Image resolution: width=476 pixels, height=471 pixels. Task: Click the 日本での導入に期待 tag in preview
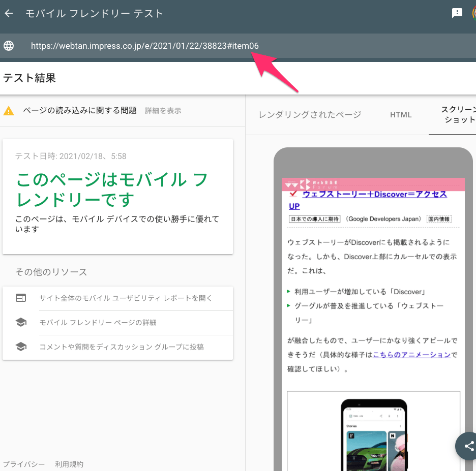314,219
